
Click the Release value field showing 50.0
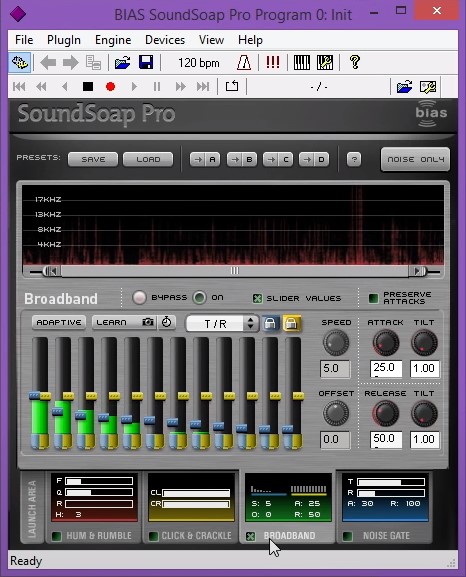[x=386, y=439]
